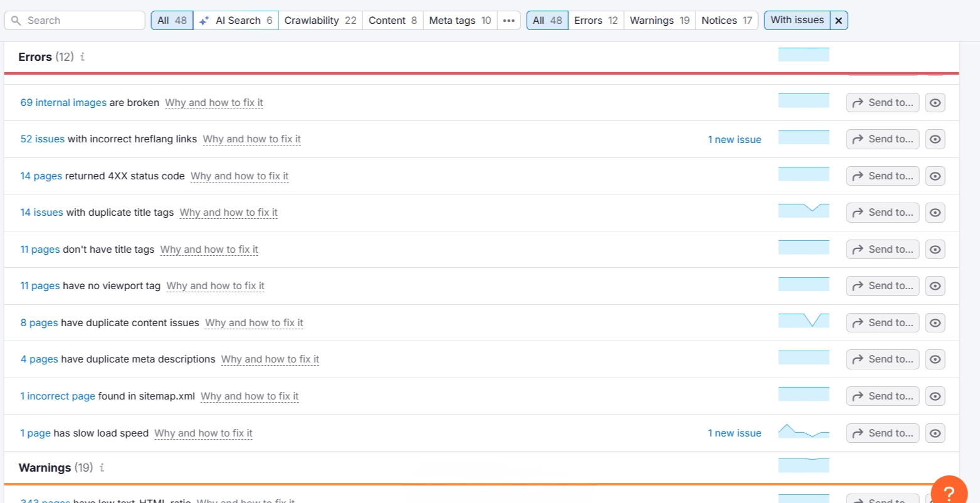Click the trend graph for duplicate content issues
Image resolution: width=980 pixels, height=503 pixels.
point(803,321)
